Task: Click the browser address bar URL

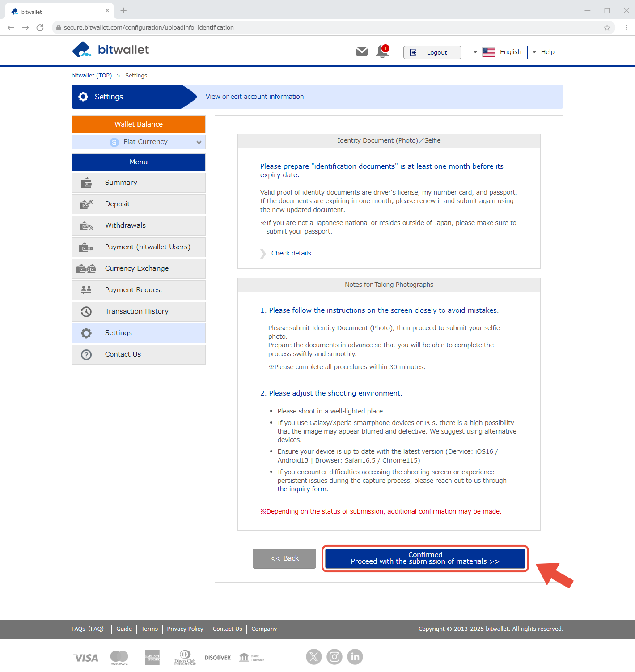Action: pos(148,28)
